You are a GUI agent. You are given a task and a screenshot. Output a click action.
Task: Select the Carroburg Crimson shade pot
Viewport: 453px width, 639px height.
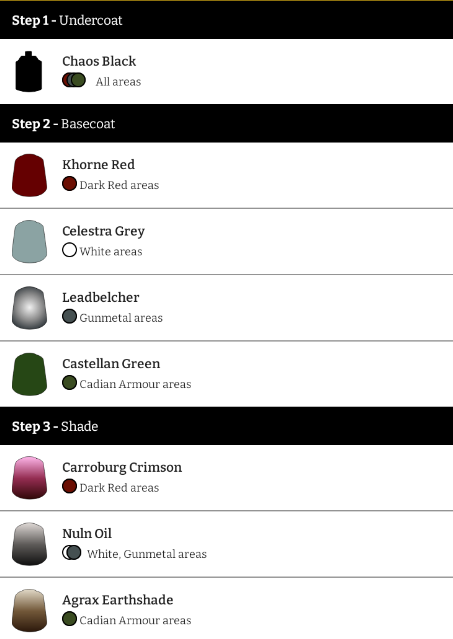tap(29, 478)
